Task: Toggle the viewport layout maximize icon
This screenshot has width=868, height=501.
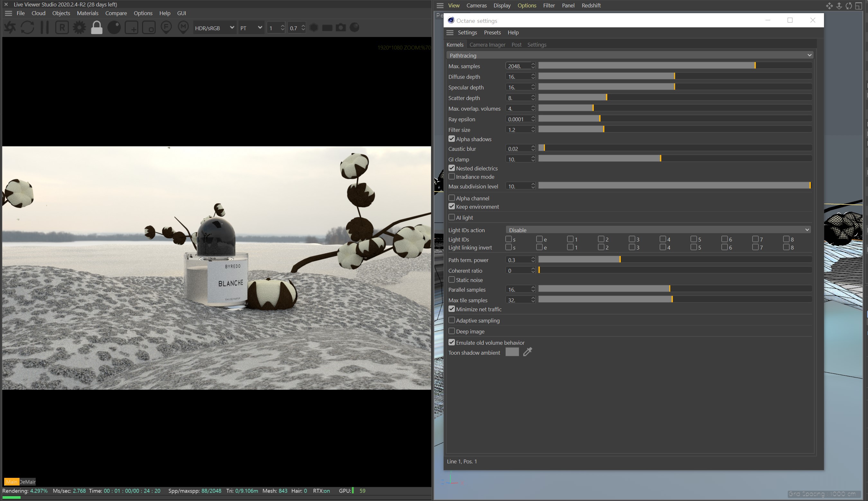Action: coord(859,6)
